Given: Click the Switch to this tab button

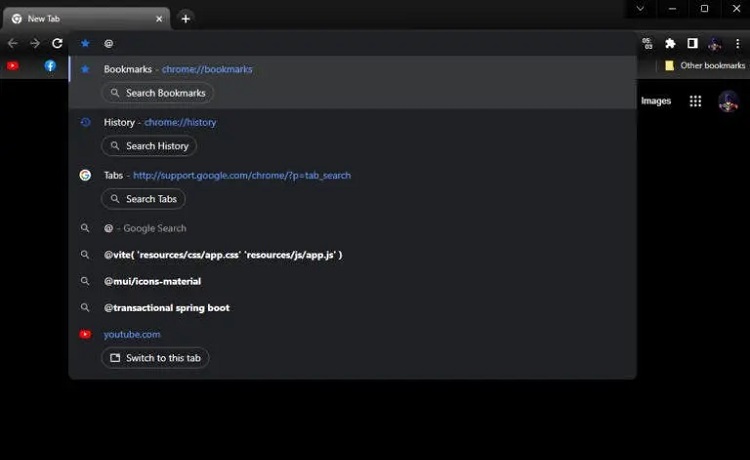Looking at the screenshot, I should click(155, 358).
